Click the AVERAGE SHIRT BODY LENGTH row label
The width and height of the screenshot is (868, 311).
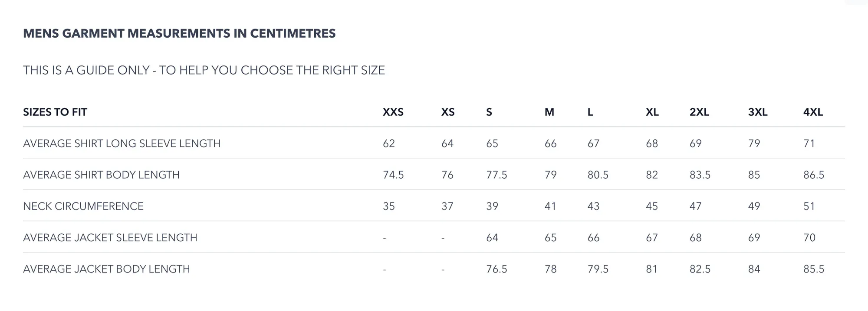pos(102,175)
